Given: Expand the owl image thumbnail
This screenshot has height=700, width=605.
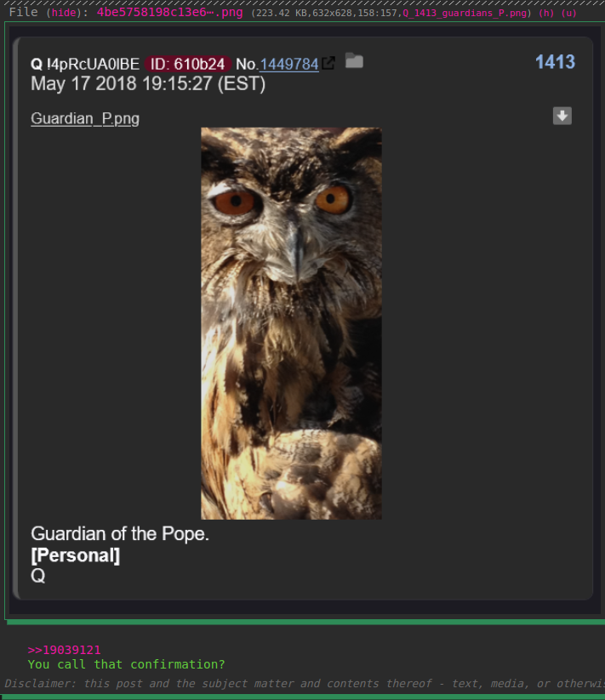Looking at the screenshot, I should click(291, 323).
